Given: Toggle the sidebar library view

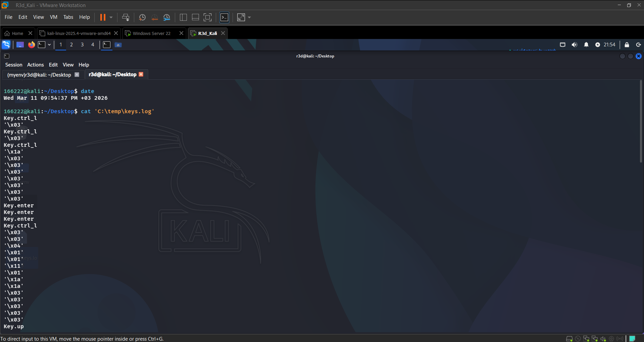Looking at the screenshot, I should tap(183, 17).
